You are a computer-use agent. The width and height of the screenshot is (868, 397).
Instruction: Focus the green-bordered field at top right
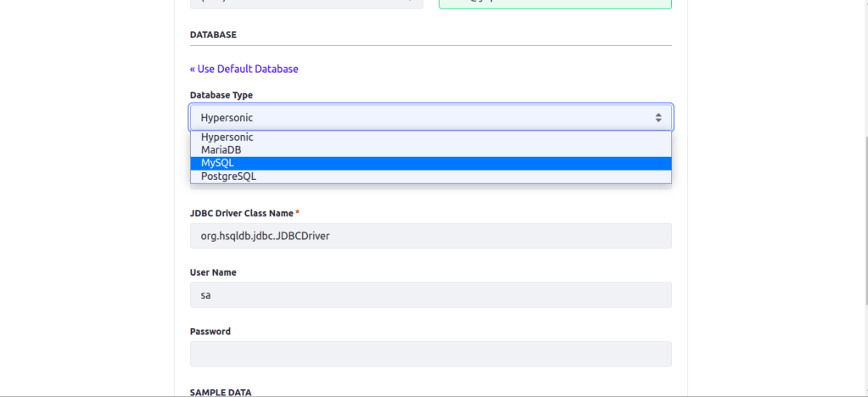pos(554,3)
